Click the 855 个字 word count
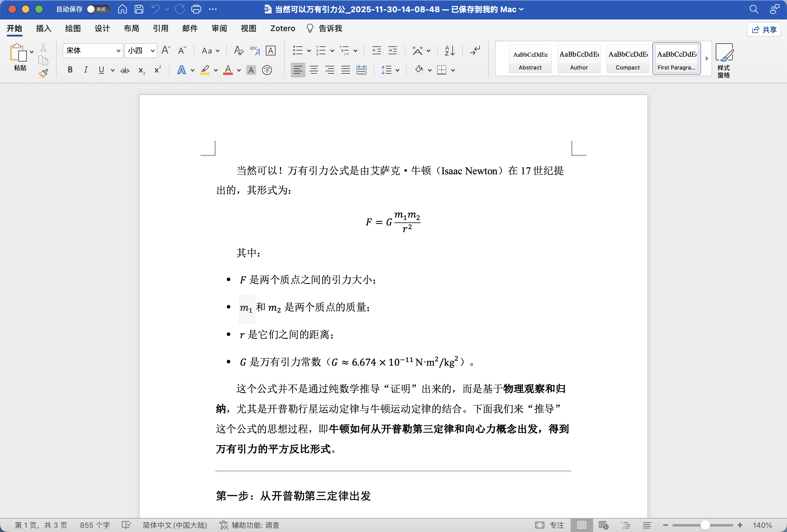 (95, 525)
